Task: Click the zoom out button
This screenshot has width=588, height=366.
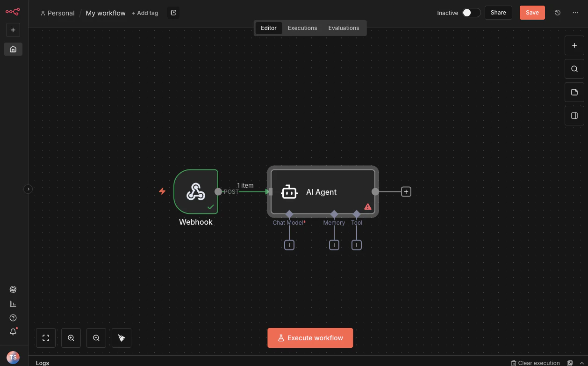Action: (x=96, y=338)
